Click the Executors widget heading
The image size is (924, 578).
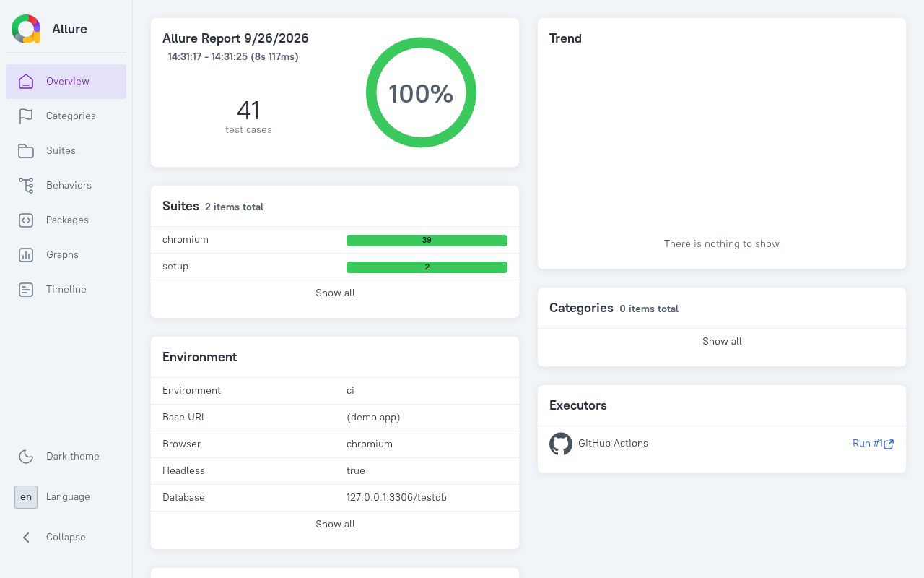point(578,405)
